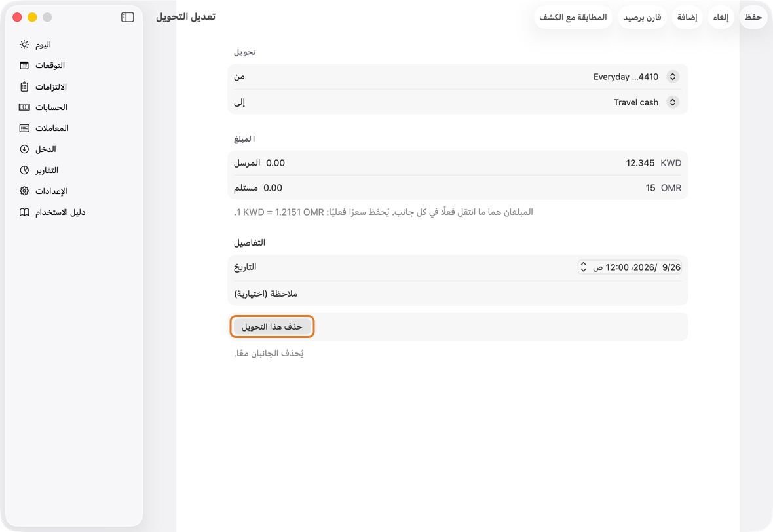The height and width of the screenshot is (532, 773).
Task: Click the calendar icon beside التوقعات
Action: tap(24, 66)
